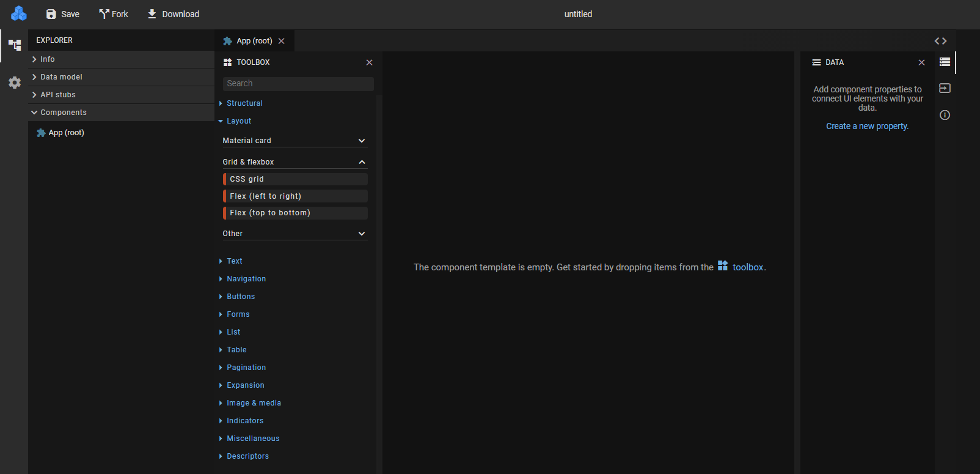This screenshot has width=980, height=474.
Task: Click the Create a new property link
Action: (867, 126)
